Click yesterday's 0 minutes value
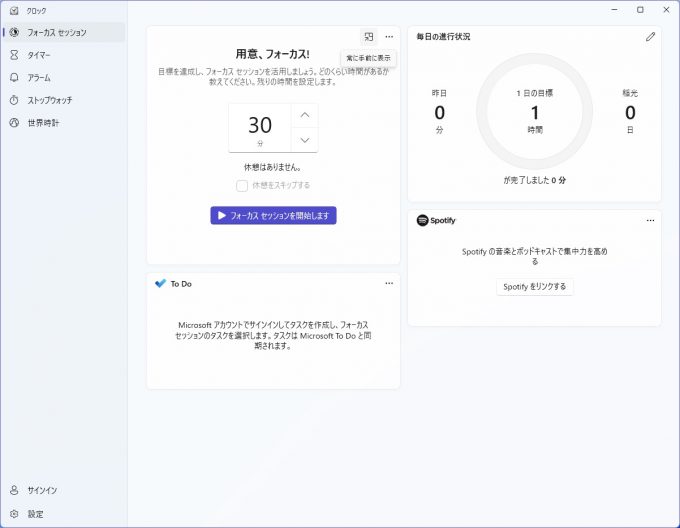The height and width of the screenshot is (528, 680). point(439,113)
